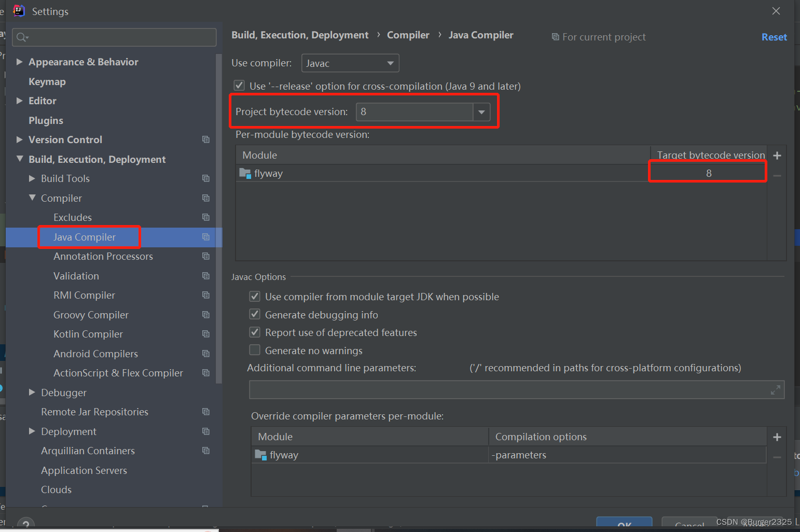
Task: Click project-level icon beside Annotation Processors
Action: point(206,256)
